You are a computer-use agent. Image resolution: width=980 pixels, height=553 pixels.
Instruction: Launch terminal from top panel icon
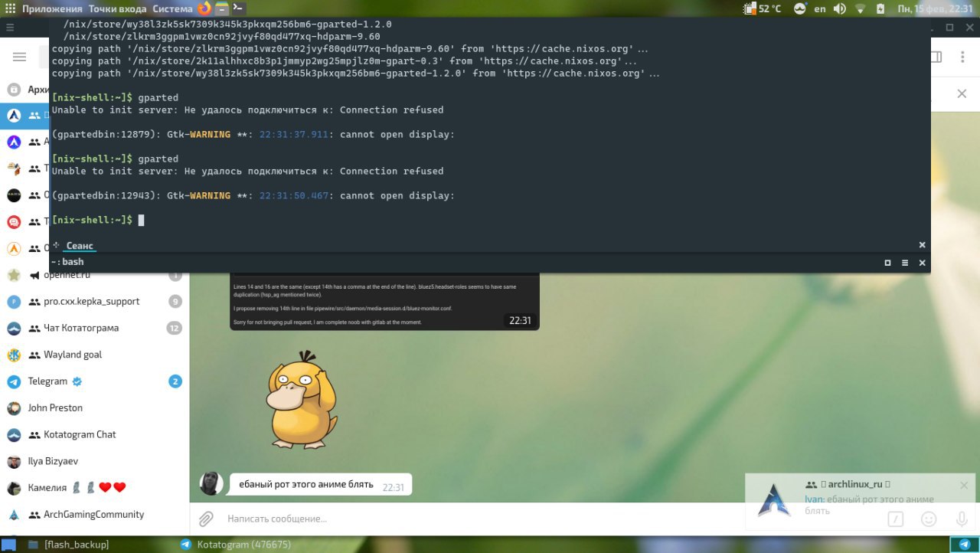point(239,8)
